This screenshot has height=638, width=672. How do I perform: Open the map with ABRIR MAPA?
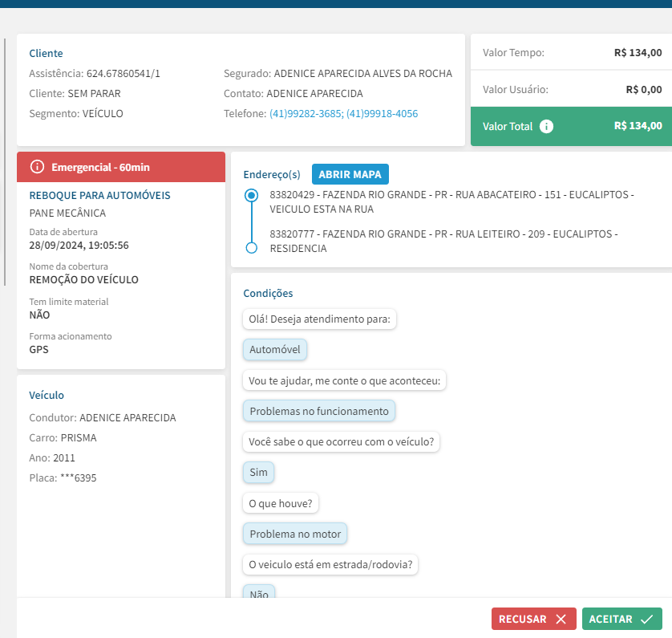350,174
